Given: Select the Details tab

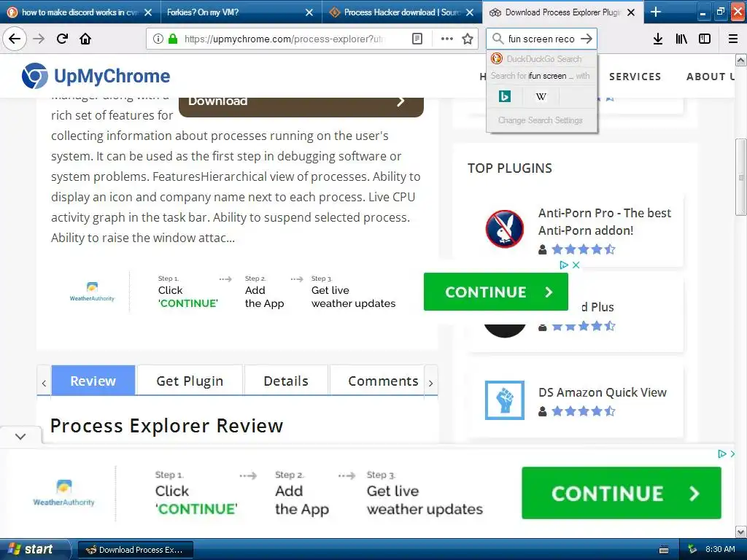Looking at the screenshot, I should [x=286, y=381].
